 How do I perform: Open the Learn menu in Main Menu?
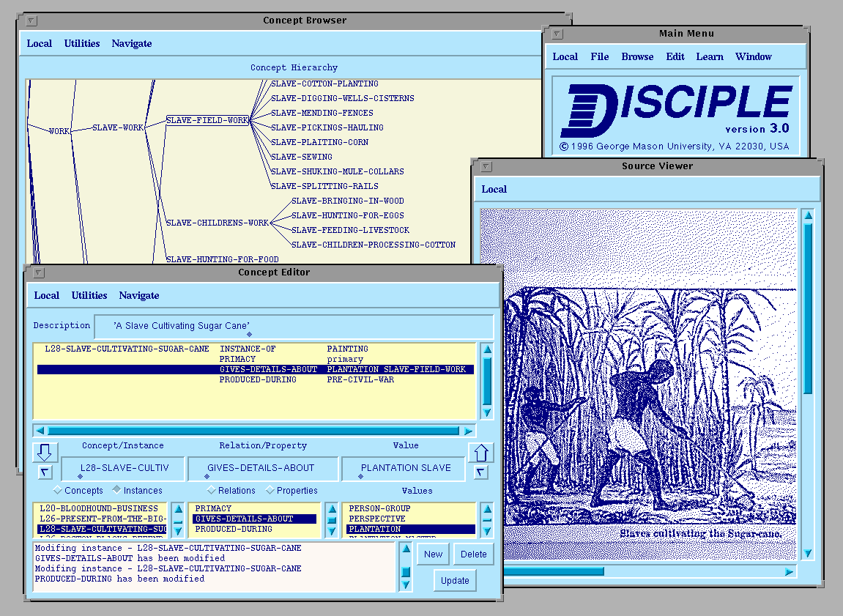[709, 56]
